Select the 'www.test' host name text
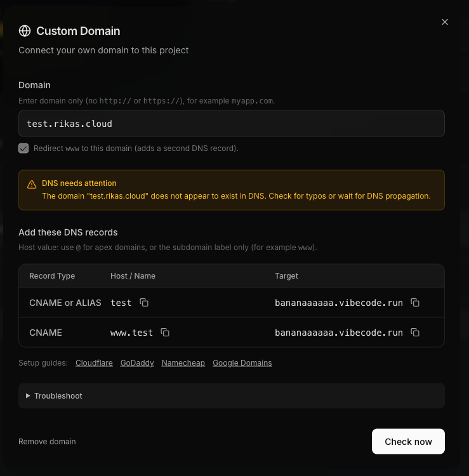Image resolution: width=469 pixels, height=476 pixels. [131, 333]
